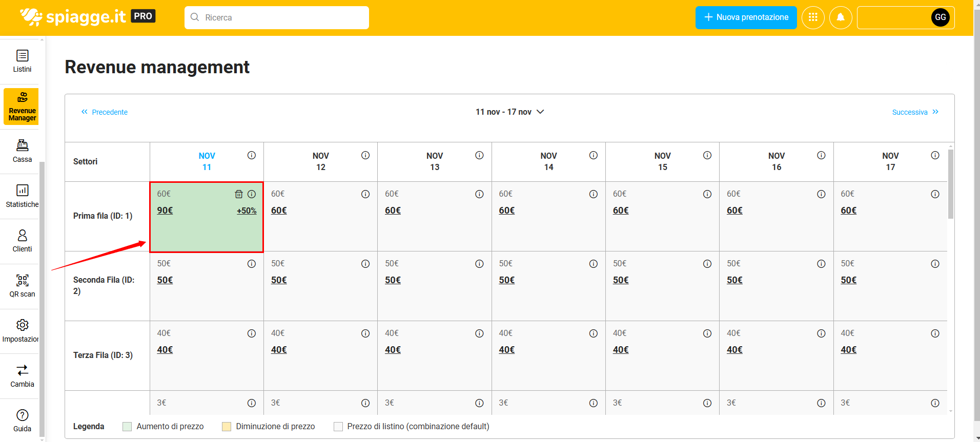
Task: Click the +50% percentage in Prima fila
Action: [x=247, y=211]
